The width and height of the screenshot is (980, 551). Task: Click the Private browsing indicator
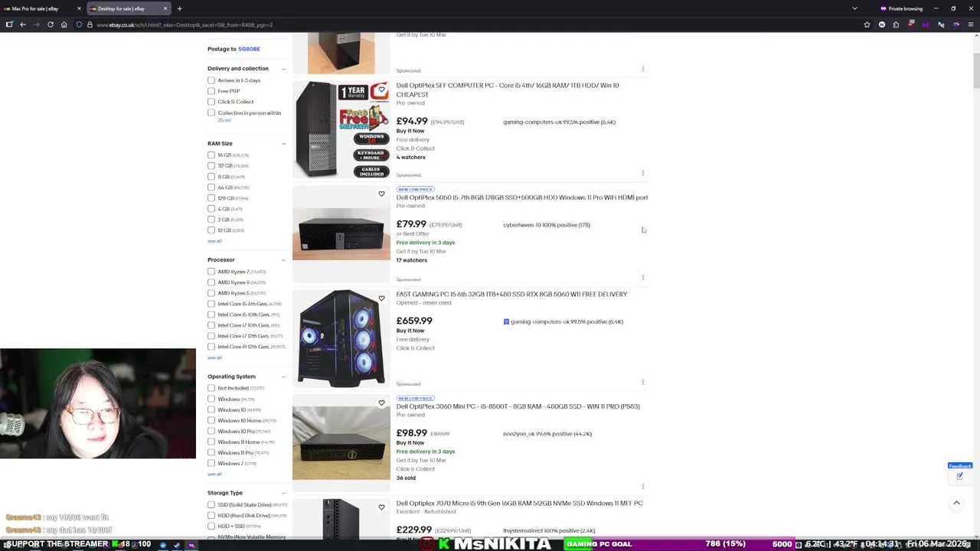coord(902,8)
